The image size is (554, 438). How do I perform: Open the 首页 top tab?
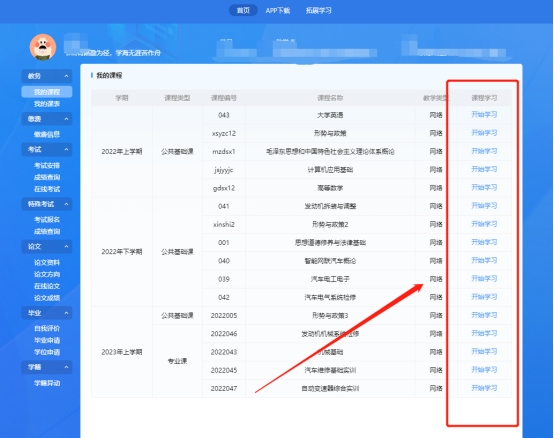243,11
